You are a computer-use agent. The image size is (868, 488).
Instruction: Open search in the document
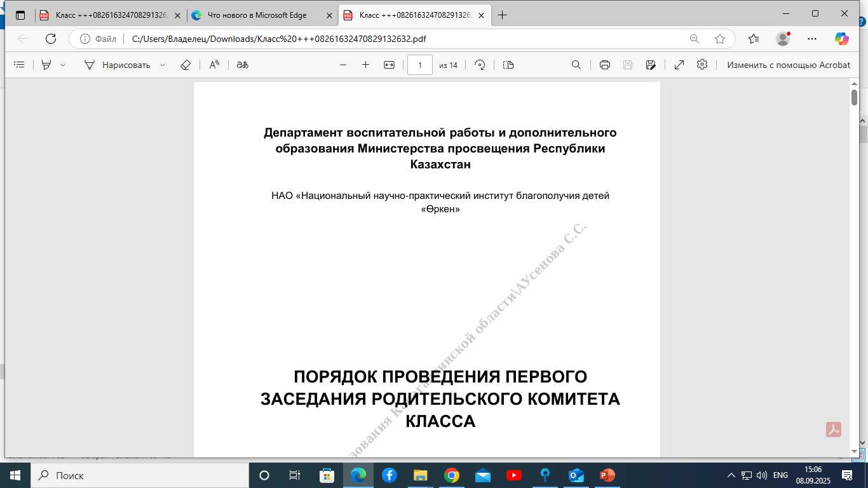click(576, 64)
